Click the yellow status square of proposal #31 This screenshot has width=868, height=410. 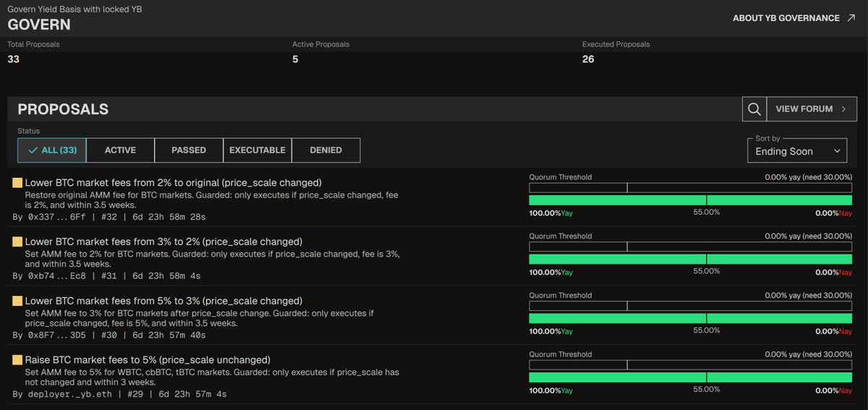click(x=17, y=242)
